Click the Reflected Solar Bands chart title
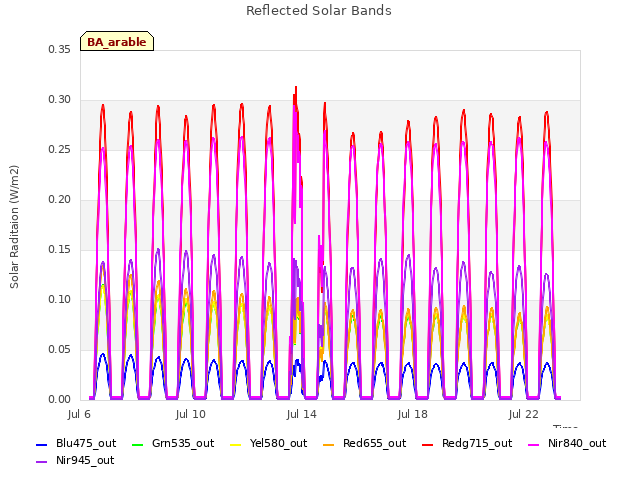The width and height of the screenshot is (640, 480). pos(319,11)
